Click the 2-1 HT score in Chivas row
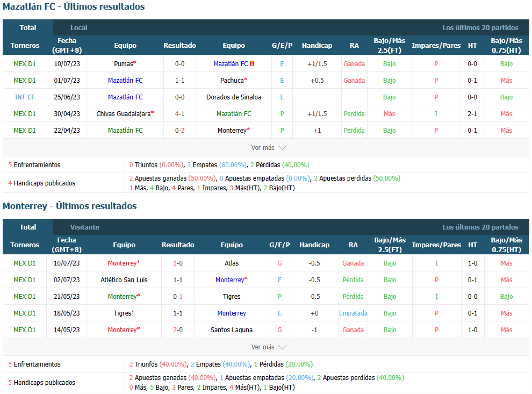Image resolution: width=532 pixels, height=394 pixels. 472,114
